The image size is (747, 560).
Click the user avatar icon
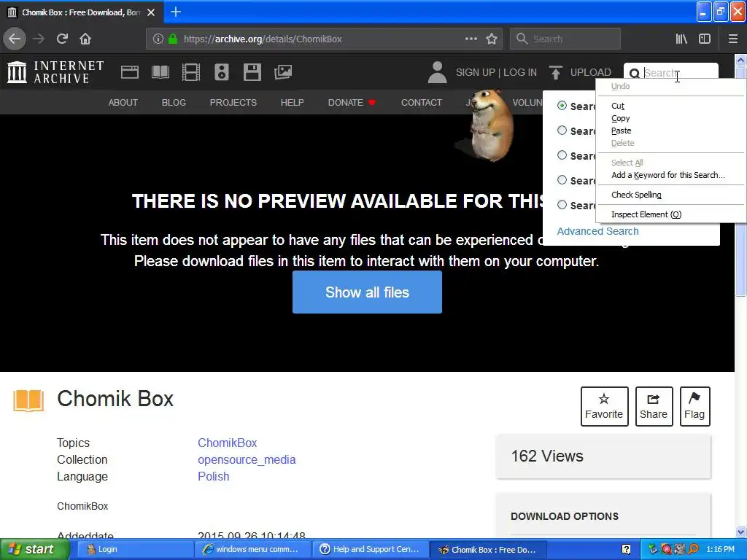(x=438, y=72)
